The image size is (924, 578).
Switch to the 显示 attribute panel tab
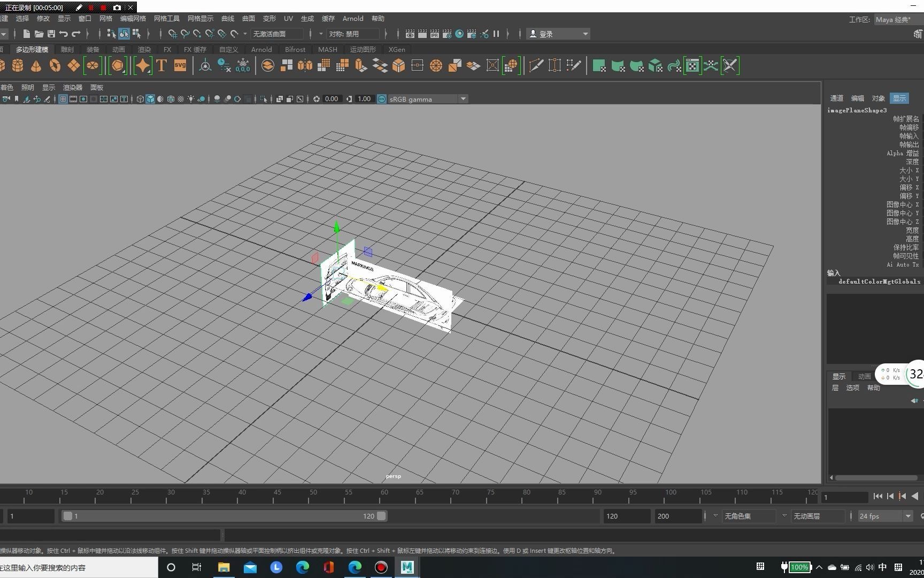(898, 98)
